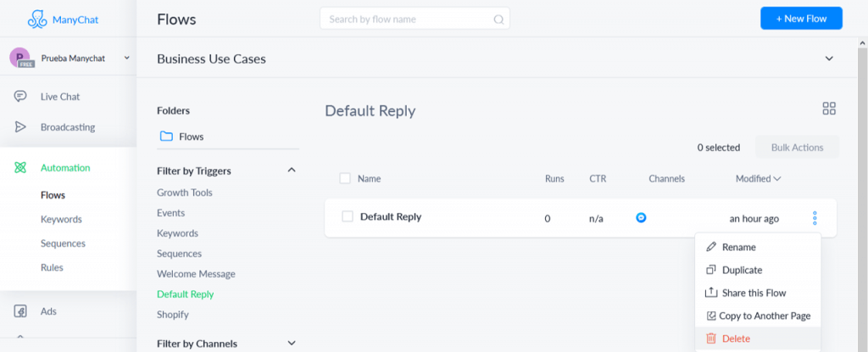868x352 pixels.
Task: Switch to grid view icon
Action: coord(829,108)
